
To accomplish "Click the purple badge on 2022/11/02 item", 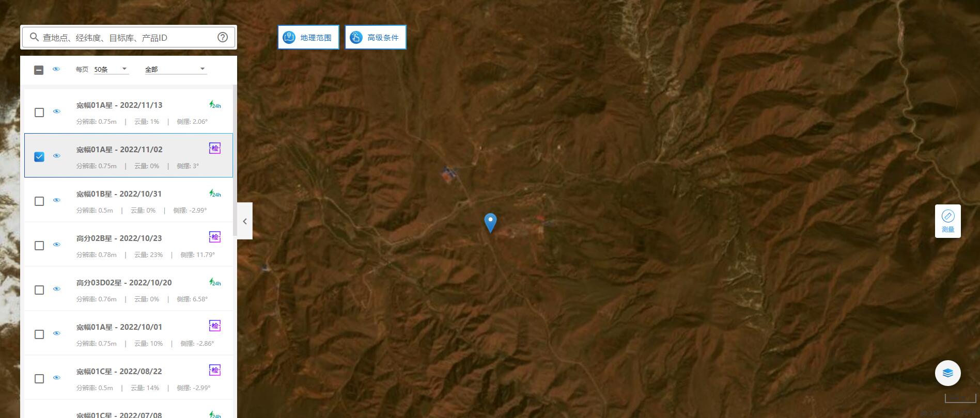I will tap(215, 149).
